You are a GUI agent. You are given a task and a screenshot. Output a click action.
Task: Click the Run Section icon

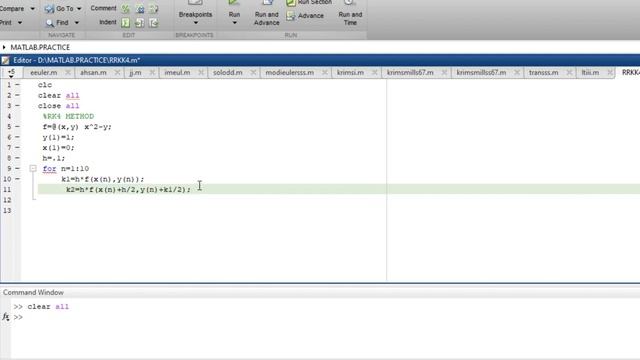tap(291, 2)
